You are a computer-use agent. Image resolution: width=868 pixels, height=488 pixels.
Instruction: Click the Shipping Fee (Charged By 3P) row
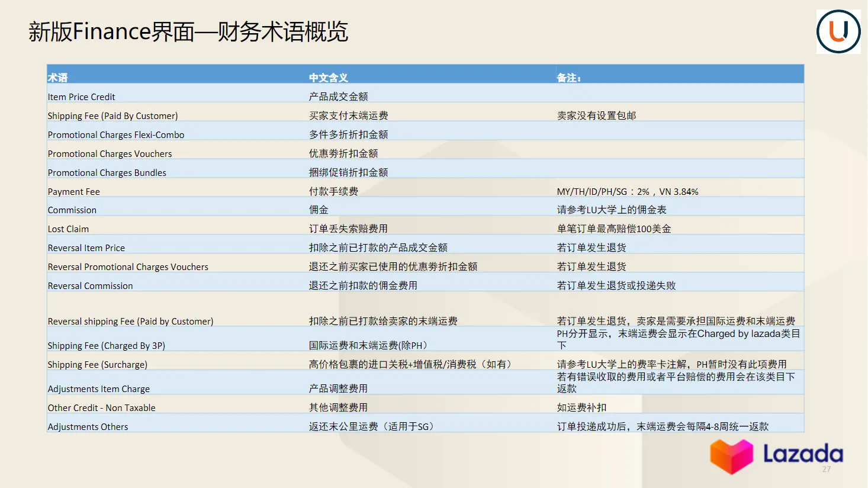point(107,345)
